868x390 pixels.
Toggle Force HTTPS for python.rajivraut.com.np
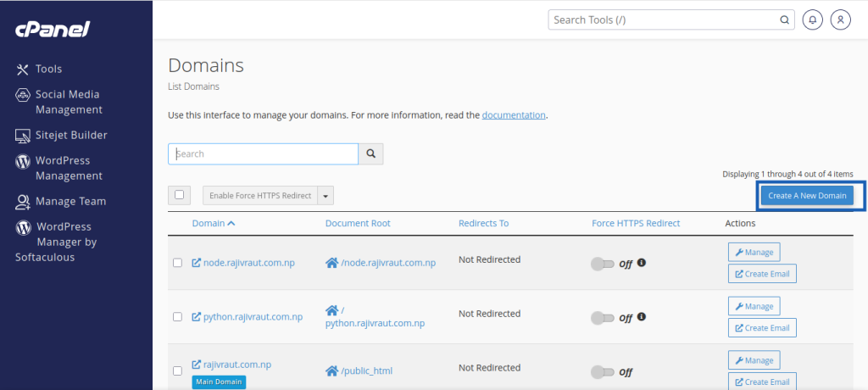(603, 318)
